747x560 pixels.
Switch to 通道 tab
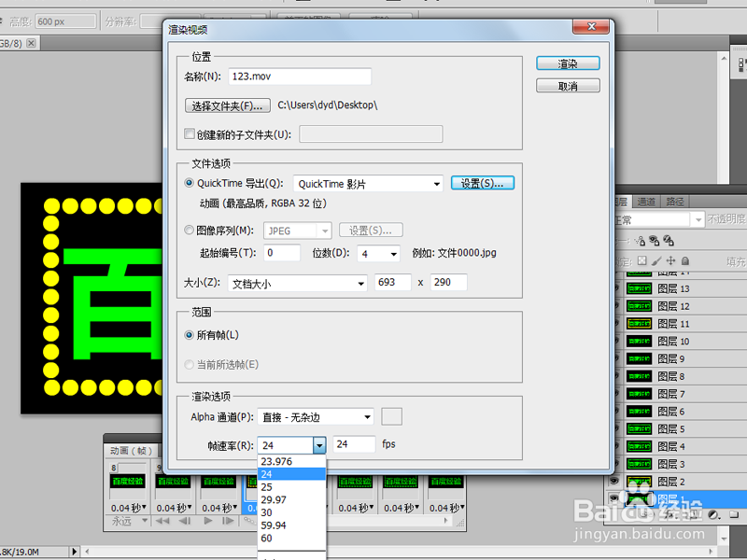[646, 202]
